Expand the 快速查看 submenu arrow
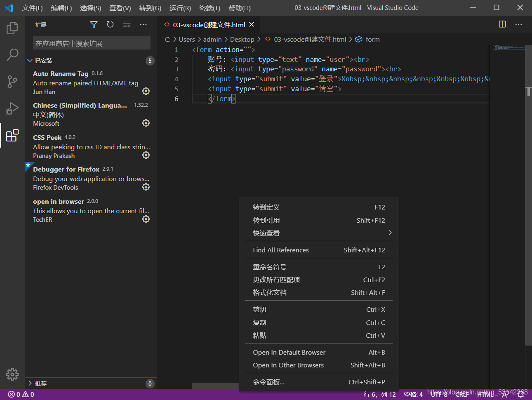The image size is (532, 400). [390, 233]
